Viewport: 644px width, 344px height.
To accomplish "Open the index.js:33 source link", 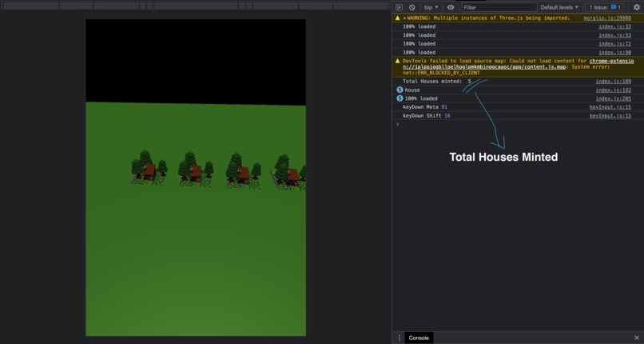I will (614, 26).
